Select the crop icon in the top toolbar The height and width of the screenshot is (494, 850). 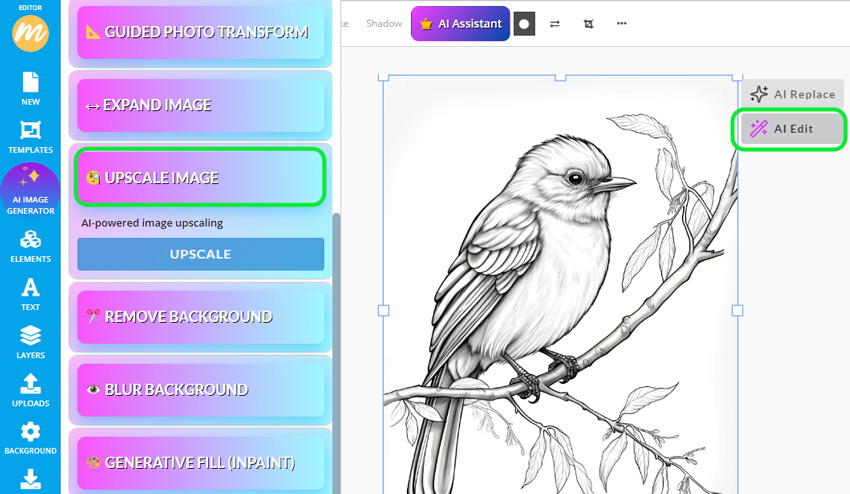tap(588, 24)
